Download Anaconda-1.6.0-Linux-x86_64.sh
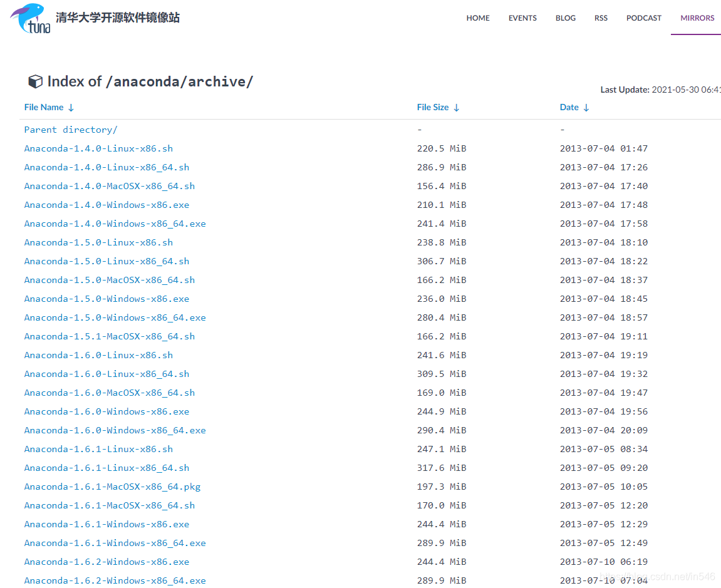This screenshot has width=721, height=588. pyautogui.click(x=106, y=374)
